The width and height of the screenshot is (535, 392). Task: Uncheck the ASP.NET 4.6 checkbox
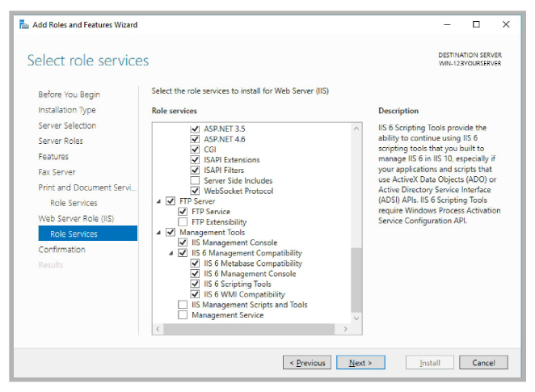tap(195, 139)
